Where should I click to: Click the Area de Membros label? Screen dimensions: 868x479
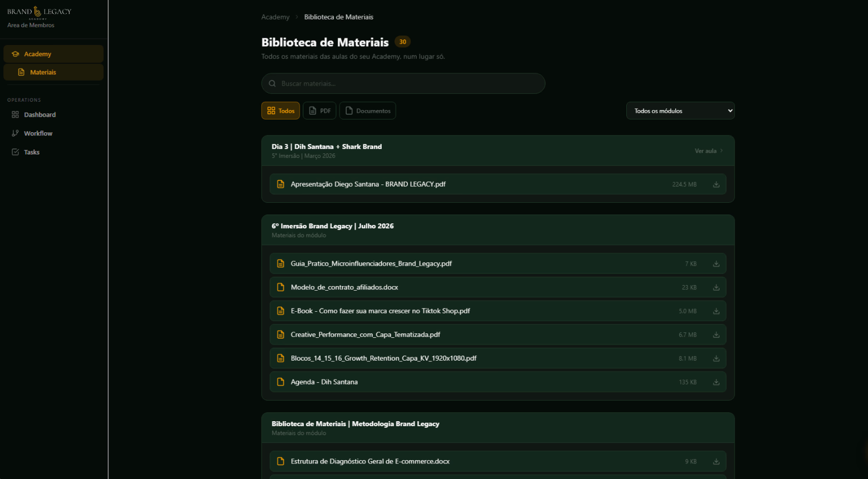[31, 26]
